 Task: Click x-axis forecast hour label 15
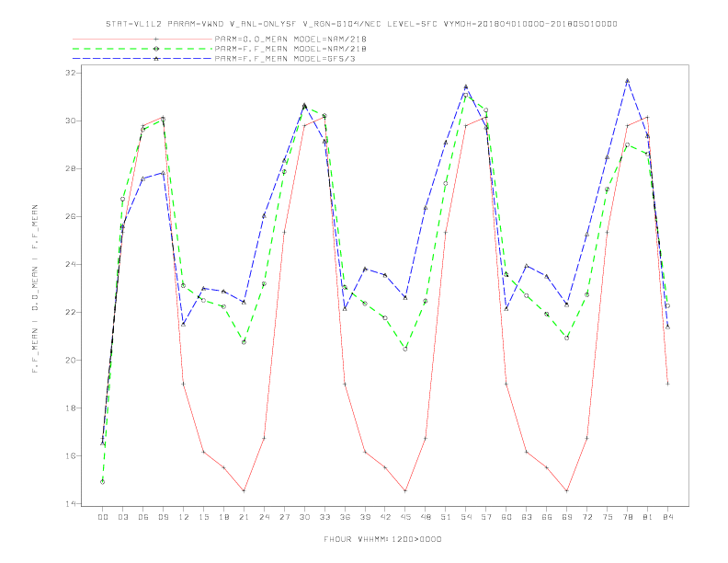click(x=203, y=517)
